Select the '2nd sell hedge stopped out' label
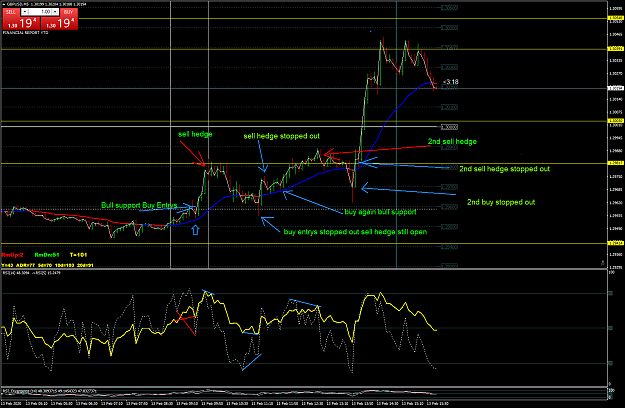 tap(505, 169)
